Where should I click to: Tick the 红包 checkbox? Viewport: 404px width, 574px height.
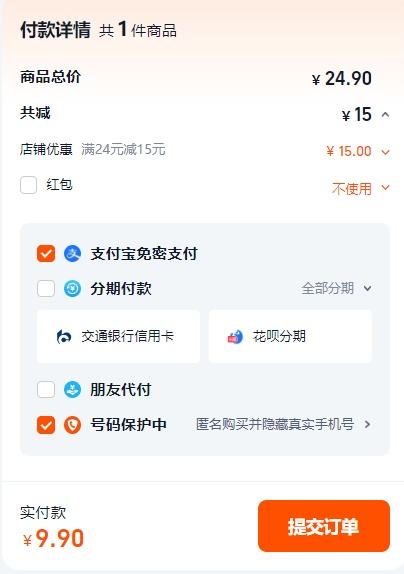(x=29, y=185)
